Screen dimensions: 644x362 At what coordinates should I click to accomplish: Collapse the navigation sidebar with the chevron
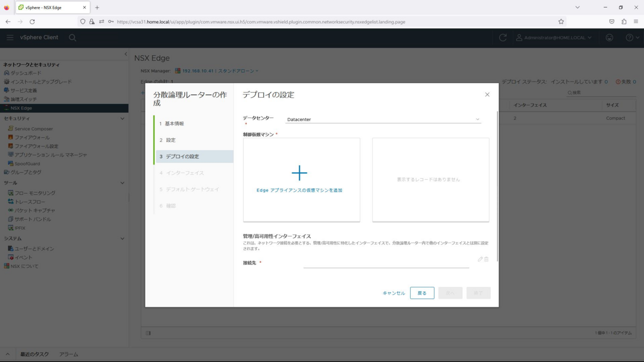(126, 54)
